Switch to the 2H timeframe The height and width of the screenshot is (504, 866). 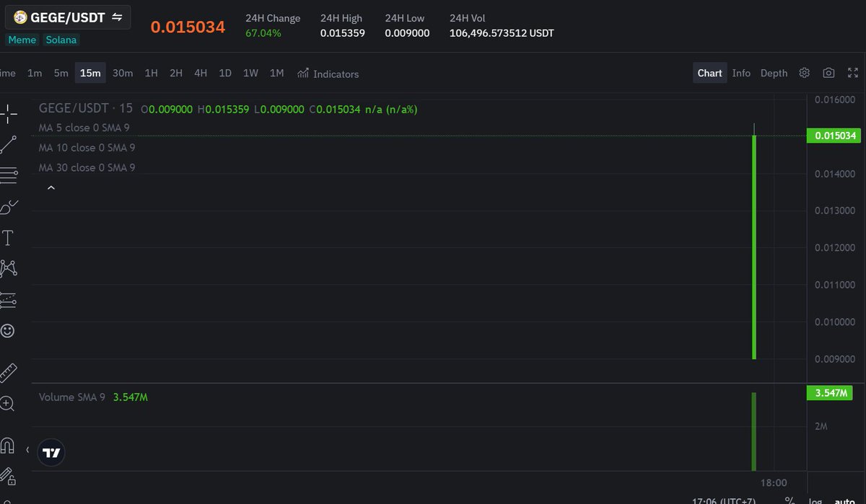[176, 73]
